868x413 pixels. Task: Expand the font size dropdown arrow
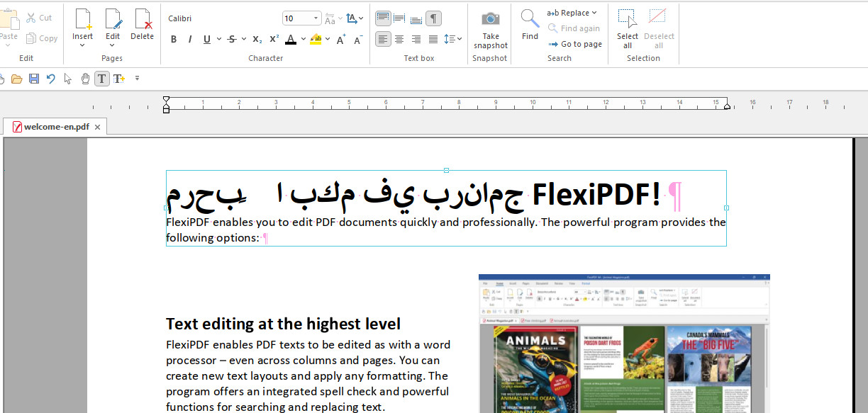[316, 18]
